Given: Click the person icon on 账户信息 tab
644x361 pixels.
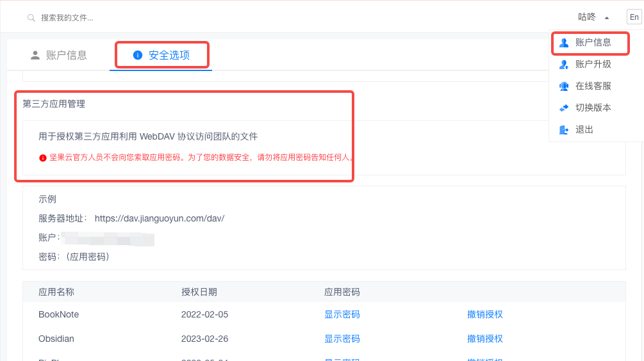Looking at the screenshot, I should coord(35,55).
